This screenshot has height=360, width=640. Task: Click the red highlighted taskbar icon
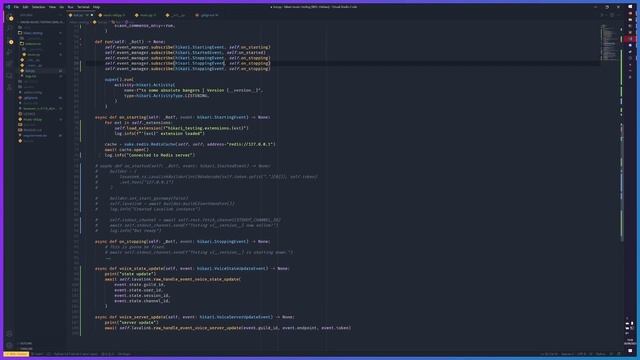pos(631,39)
